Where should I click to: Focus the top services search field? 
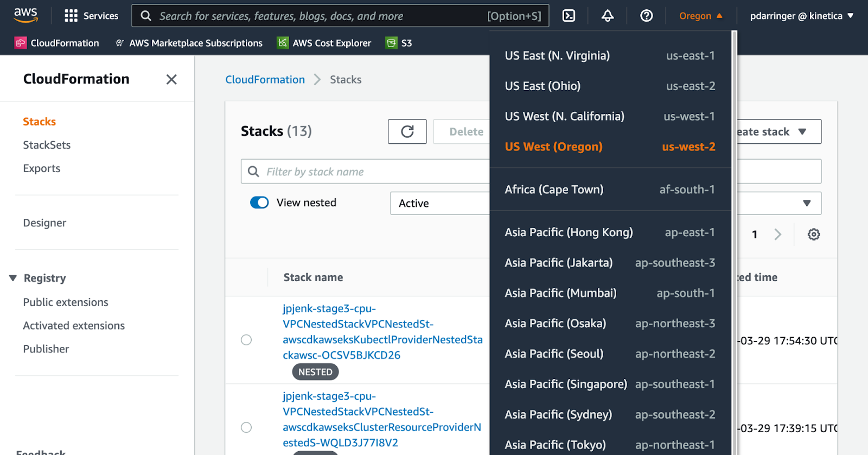click(x=340, y=16)
